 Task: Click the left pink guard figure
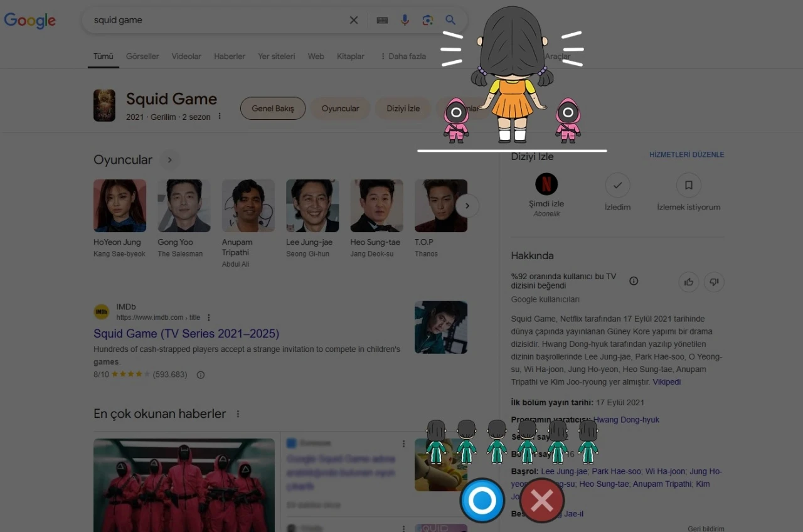coord(456,119)
